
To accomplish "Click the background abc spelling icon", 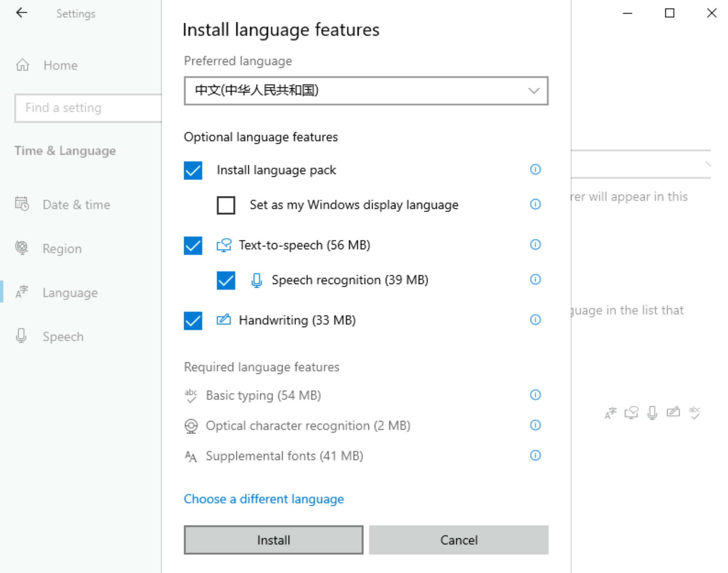I will click(695, 413).
